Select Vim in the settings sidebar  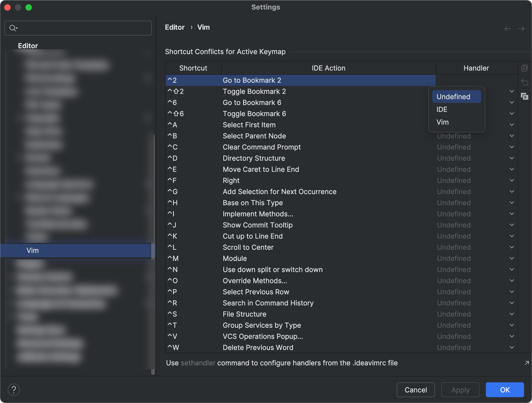click(32, 250)
